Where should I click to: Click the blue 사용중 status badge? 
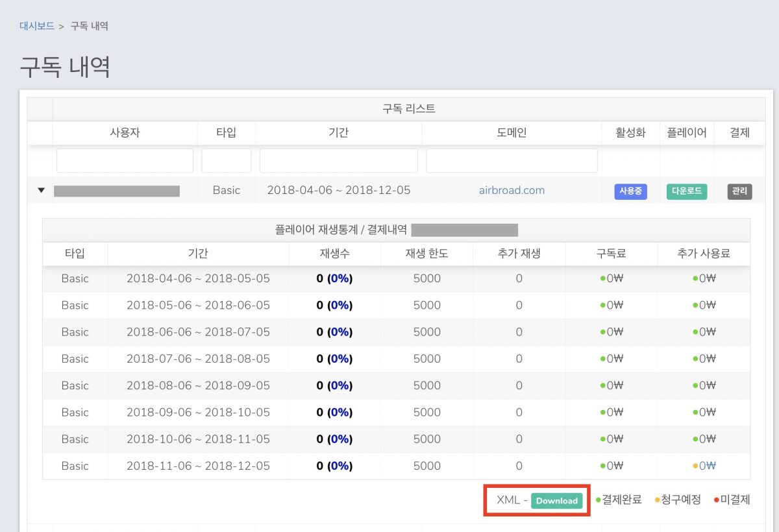[x=630, y=191]
